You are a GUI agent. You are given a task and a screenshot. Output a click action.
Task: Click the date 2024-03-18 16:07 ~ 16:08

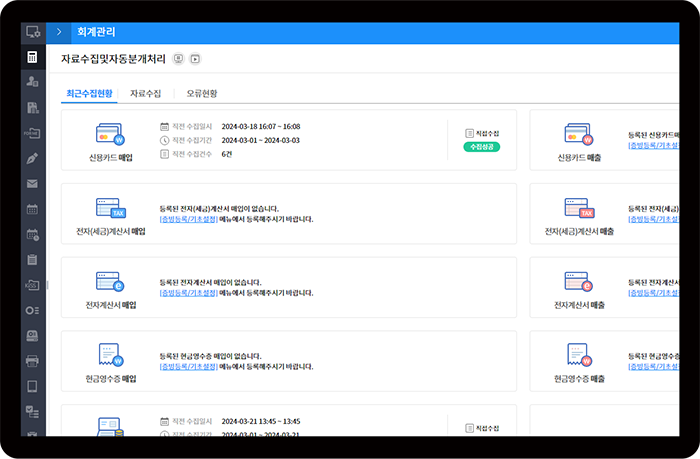pos(261,126)
